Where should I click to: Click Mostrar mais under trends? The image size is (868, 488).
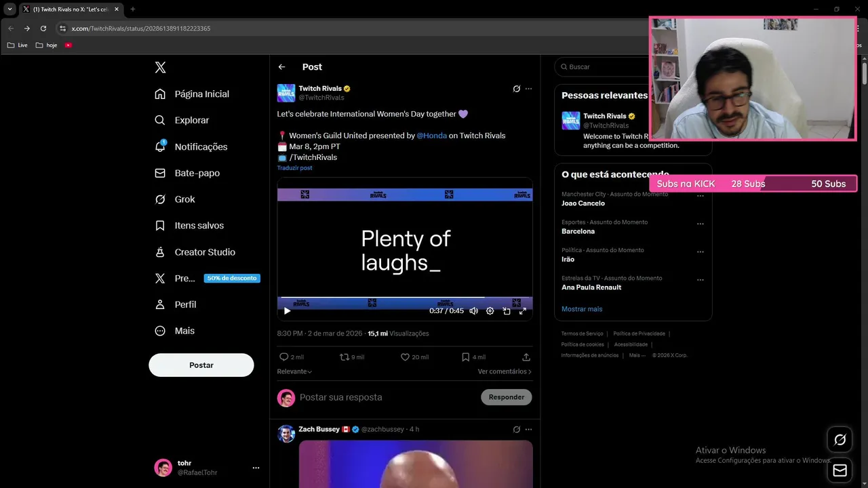click(x=582, y=309)
